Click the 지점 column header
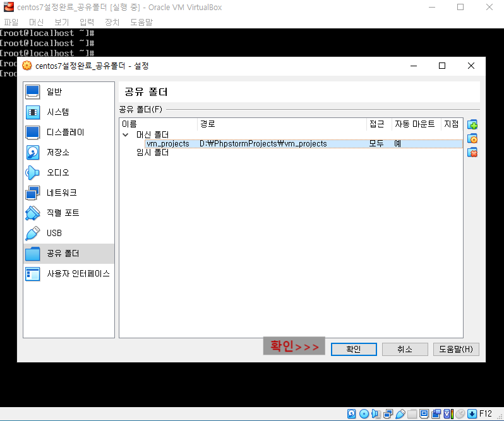 coord(452,124)
